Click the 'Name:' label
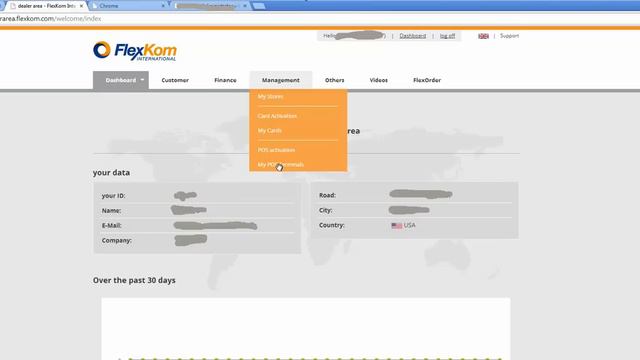The image size is (640, 360). (111, 211)
